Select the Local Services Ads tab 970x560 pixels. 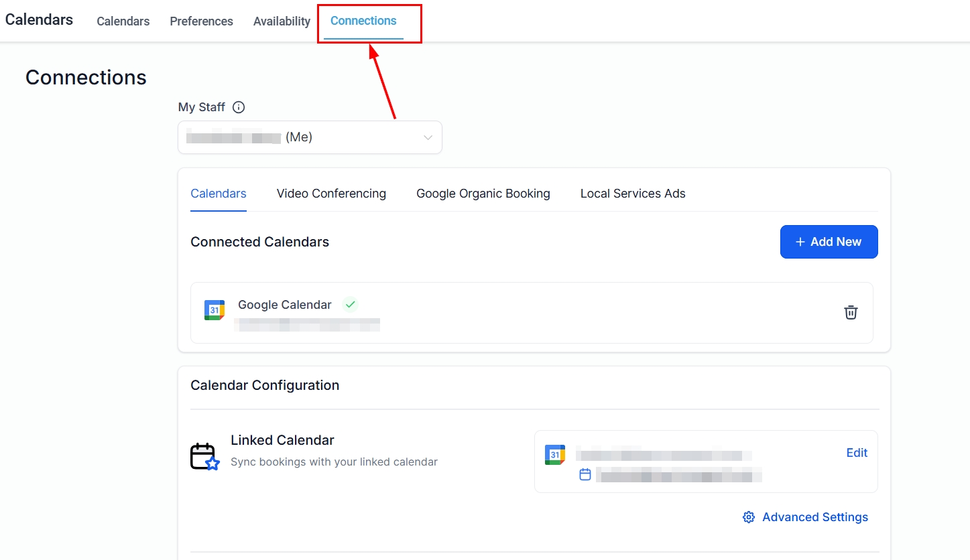pyautogui.click(x=632, y=194)
